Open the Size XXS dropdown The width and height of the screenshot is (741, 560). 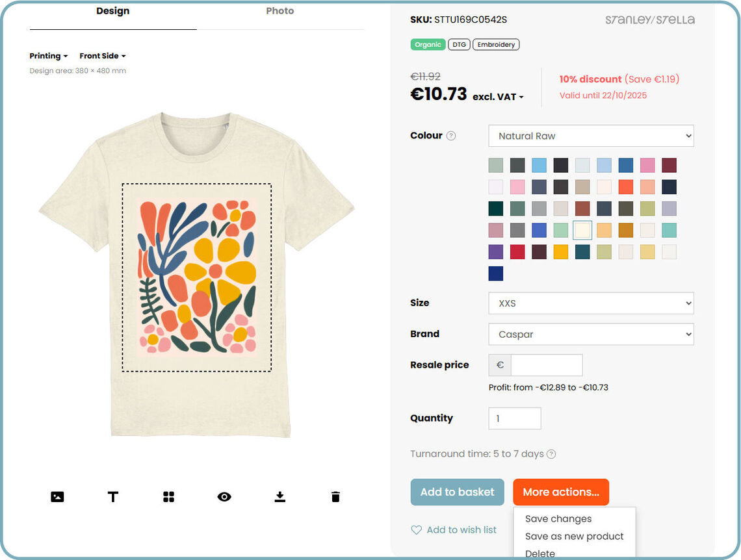[x=591, y=303]
